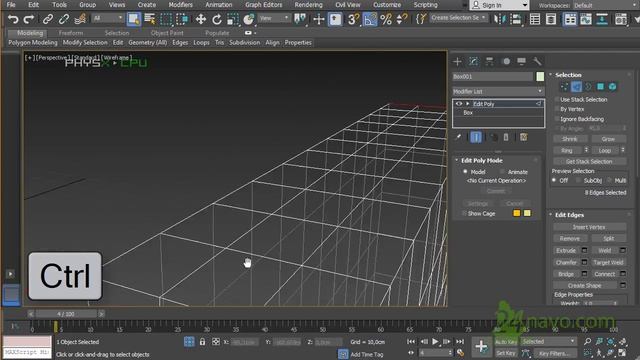The height and width of the screenshot is (360, 640).
Task: Collapse the Edit Poly Mode rollout
Action: pyautogui.click(x=457, y=160)
